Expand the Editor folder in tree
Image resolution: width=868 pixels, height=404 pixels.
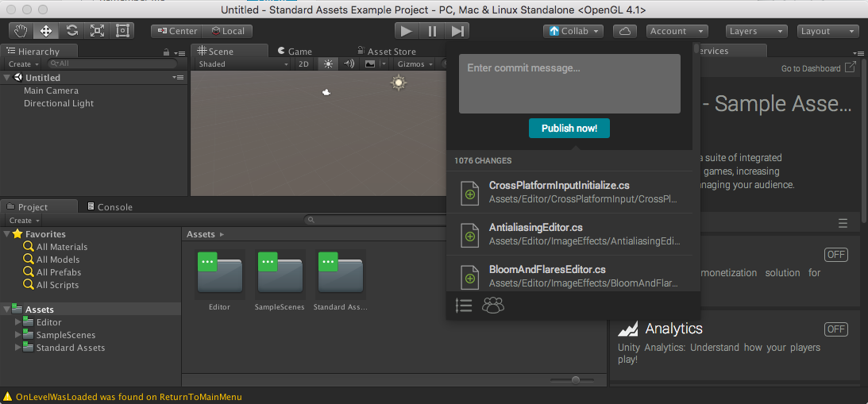(x=18, y=322)
